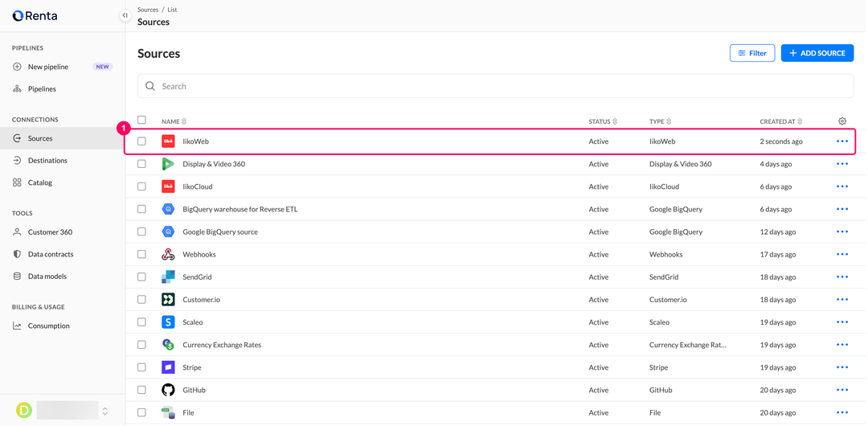The width and height of the screenshot is (868, 426).
Task: Click the GitHub logo icon
Action: [x=168, y=390]
